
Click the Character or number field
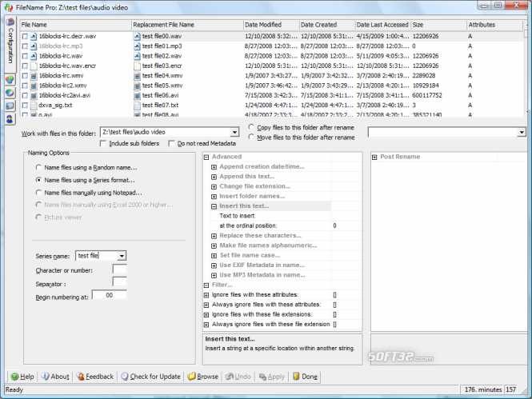(x=119, y=269)
